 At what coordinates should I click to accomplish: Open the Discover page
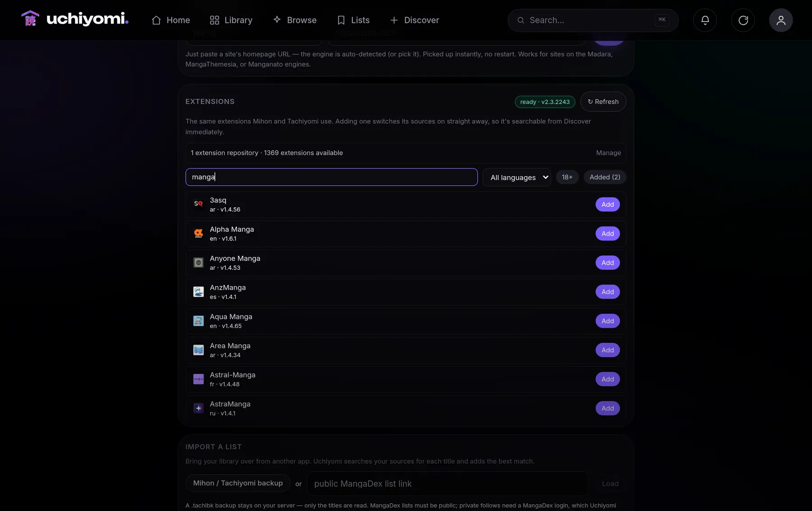(x=414, y=20)
